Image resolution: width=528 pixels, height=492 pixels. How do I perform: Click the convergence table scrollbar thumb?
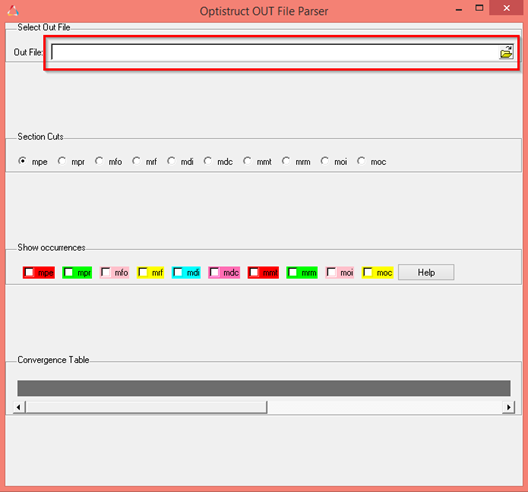pyautogui.click(x=146, y=407)
